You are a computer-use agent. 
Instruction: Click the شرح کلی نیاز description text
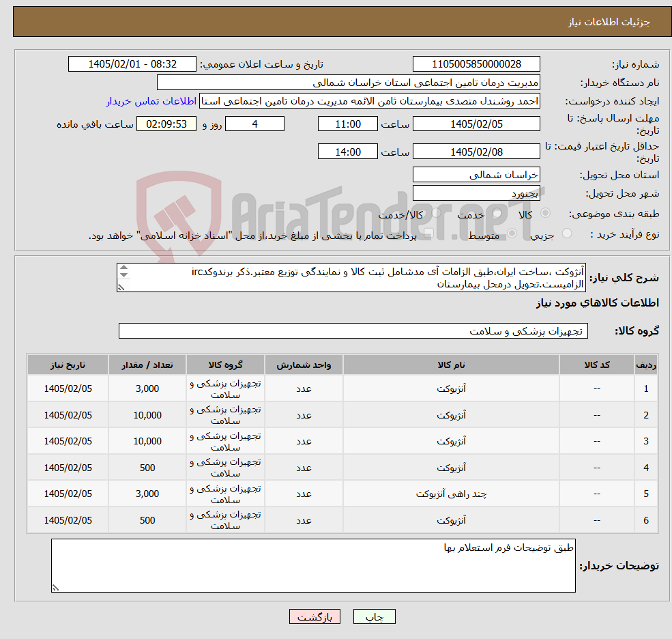[351, 277]
